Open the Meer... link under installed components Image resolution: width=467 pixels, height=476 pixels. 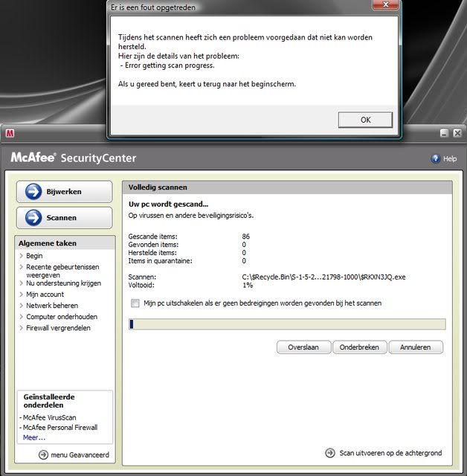pyautogui.click(x=34, y=437)
